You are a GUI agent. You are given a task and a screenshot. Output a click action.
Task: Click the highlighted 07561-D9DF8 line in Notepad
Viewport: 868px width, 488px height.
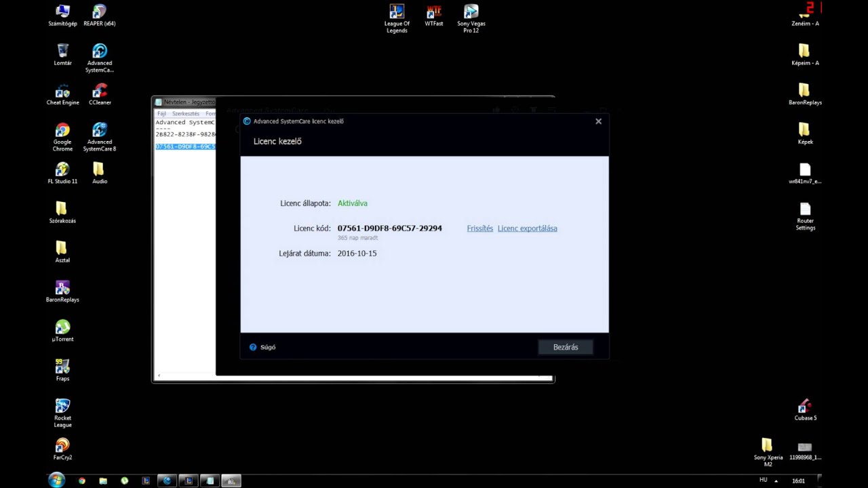185,146
